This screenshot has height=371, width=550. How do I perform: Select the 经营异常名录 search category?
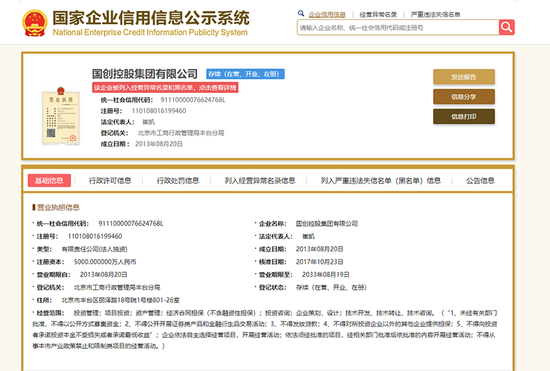[378, 14]
